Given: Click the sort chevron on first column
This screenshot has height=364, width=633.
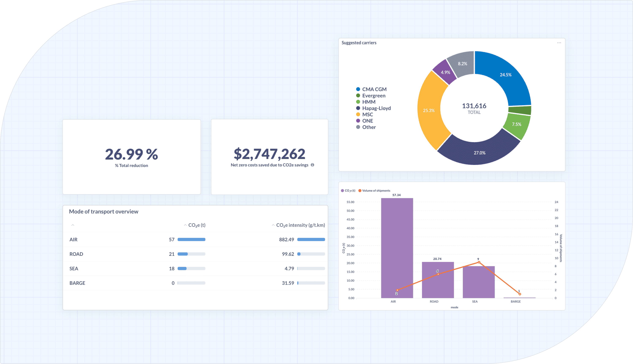Looking at the screenshot, I should tap(73, 225).
